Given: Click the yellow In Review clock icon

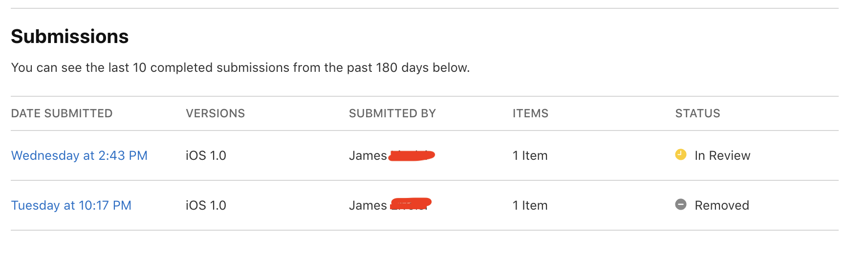Looking at the screenshot, I should point(681,155).
